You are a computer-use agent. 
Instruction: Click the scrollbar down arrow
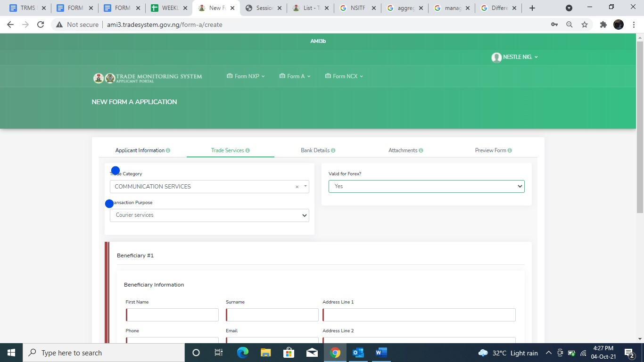coord(640,339)
